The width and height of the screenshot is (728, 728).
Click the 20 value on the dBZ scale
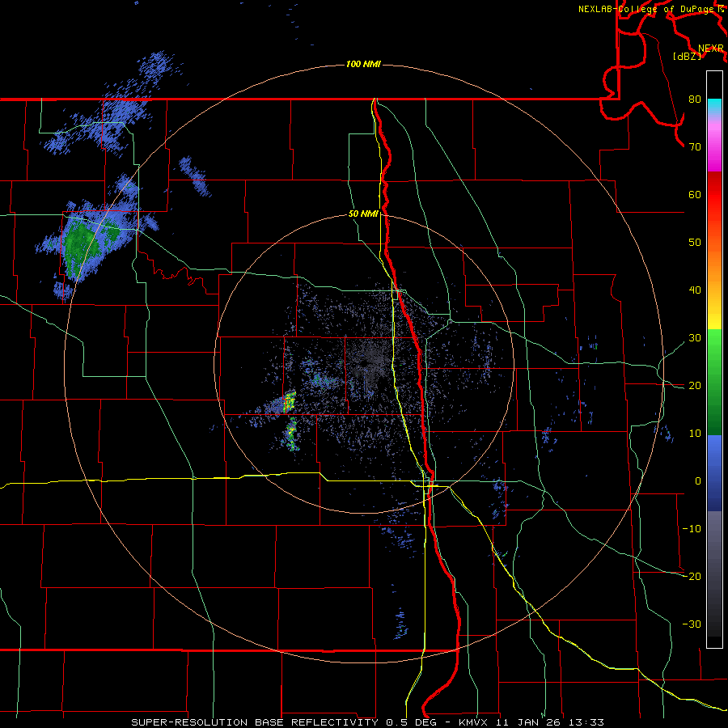[x=695, y=386]
